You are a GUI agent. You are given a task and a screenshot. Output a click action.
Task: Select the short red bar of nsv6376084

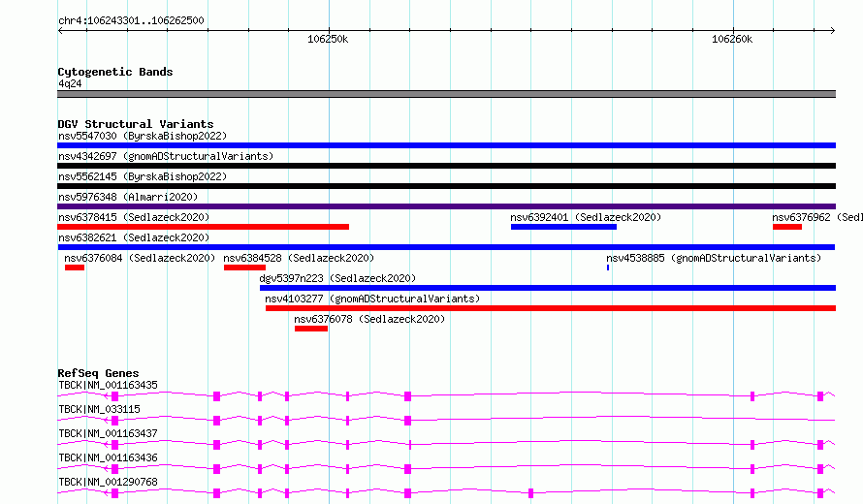(75, 268)
